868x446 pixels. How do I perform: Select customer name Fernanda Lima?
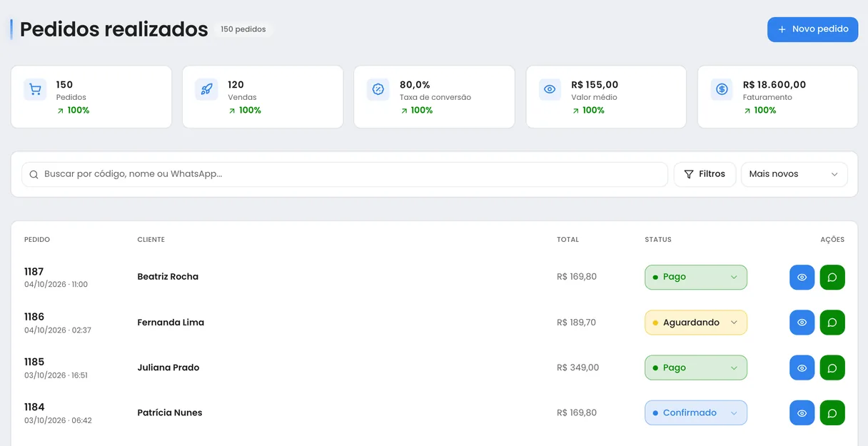[x=171, y=323]
